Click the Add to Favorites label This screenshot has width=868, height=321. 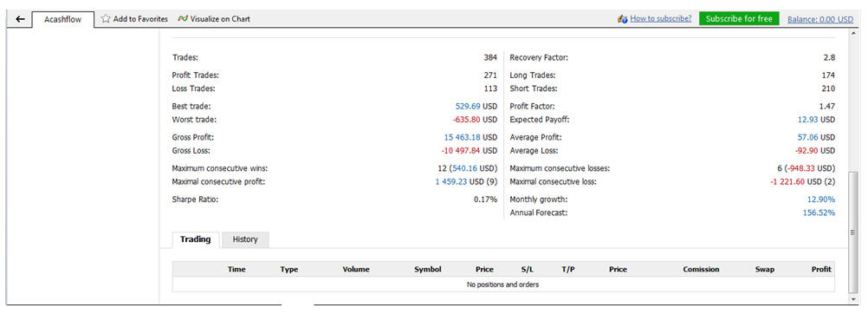(140, 19)
